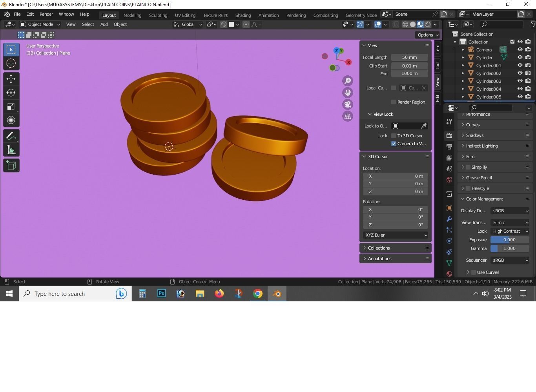This screenshot has width=536, height=392.
Task: Open the Edit menu
Action: point(30,14)
